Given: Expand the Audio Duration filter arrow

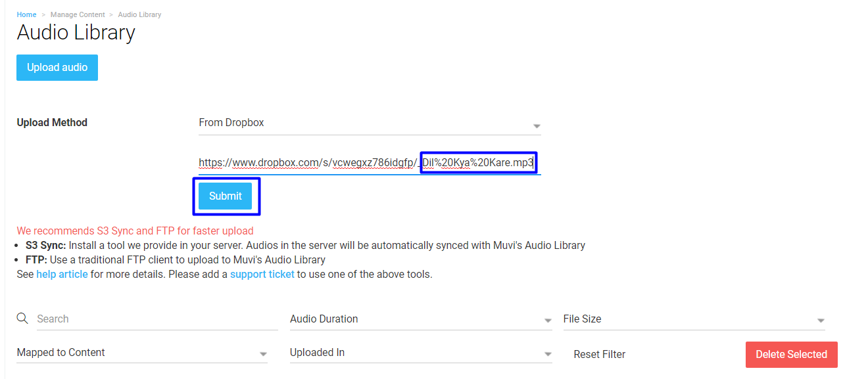Looking at the screenshot, I should pos(548,321).
